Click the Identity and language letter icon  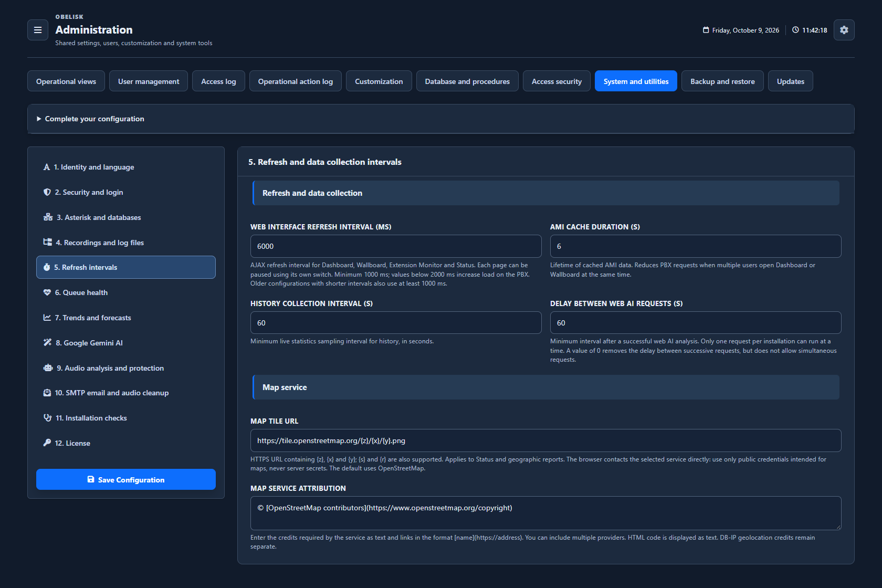pyautogui.click(x=47, y=167)
